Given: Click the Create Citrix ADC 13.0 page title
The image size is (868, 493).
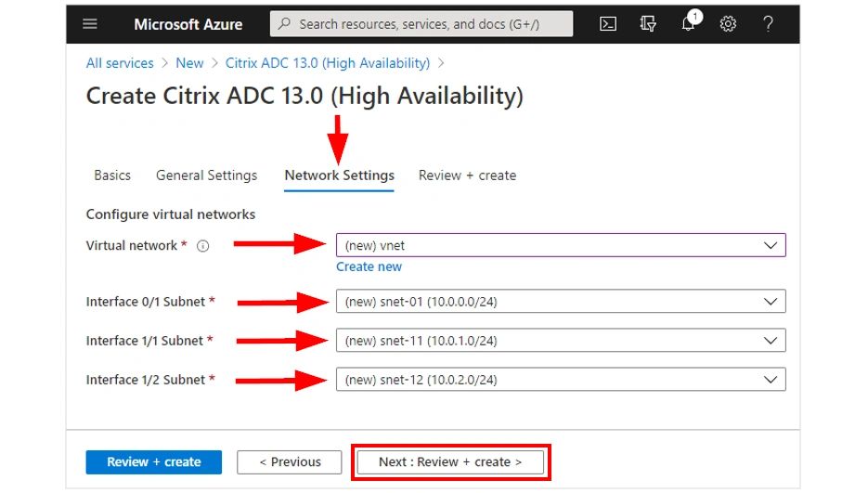Looking at the screenshot, I should tap(304, 97).
